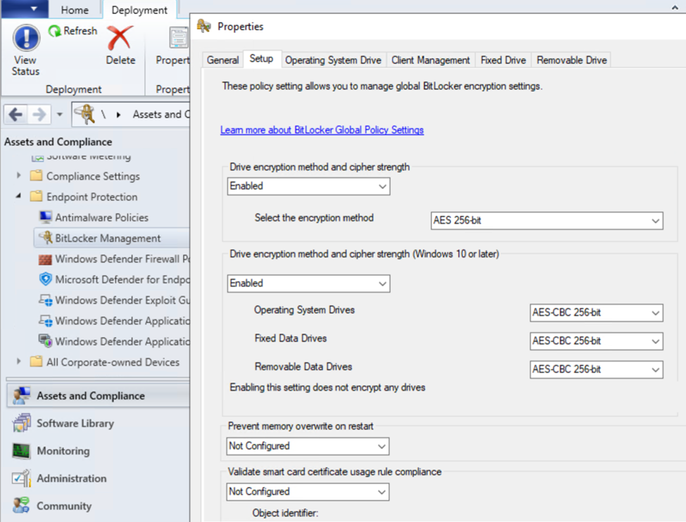Click the Antimalware Policies icon
Image resolution: width=686 pixels, height=522 pixels.
45,217
